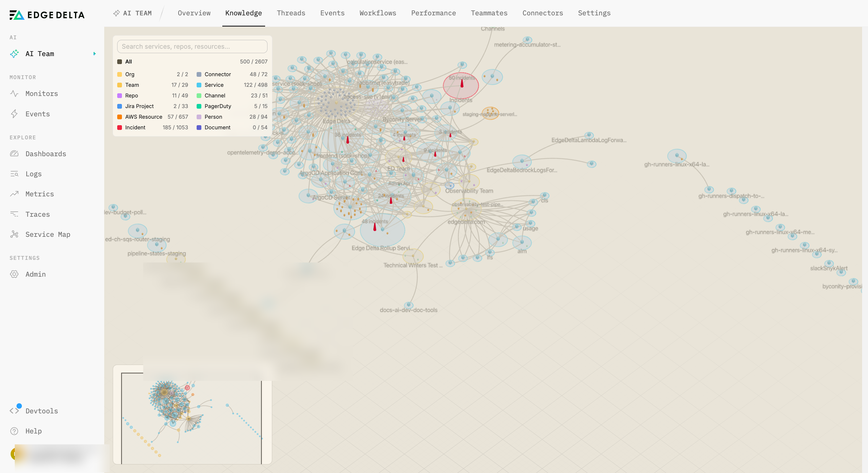Toggle the Org node type filter
Viewport: 868px width, 473px height.
point(152,74)
